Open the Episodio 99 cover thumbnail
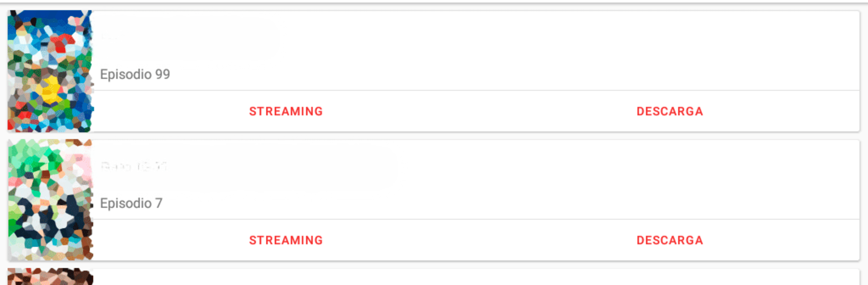868x285 pixels. pos(50,71)
